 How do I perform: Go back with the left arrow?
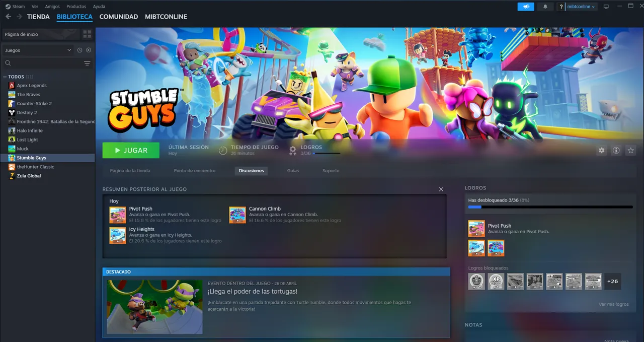pyautogui.click(x=8, y=17)
